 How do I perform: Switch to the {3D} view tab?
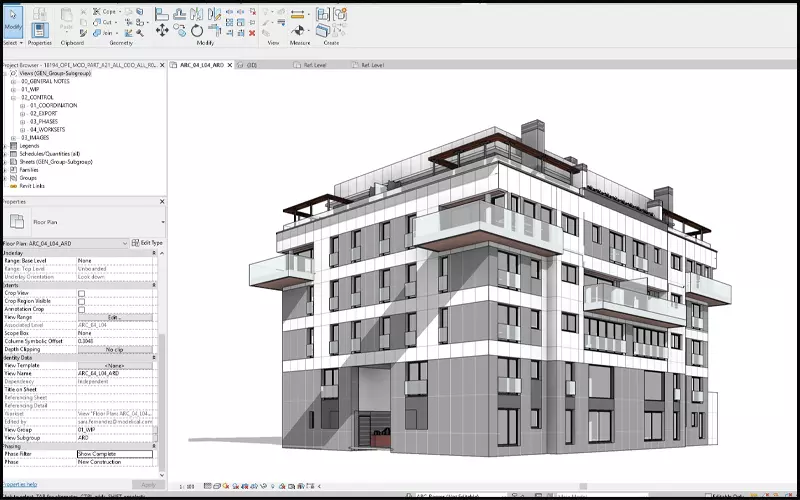[x=252, y=65]
